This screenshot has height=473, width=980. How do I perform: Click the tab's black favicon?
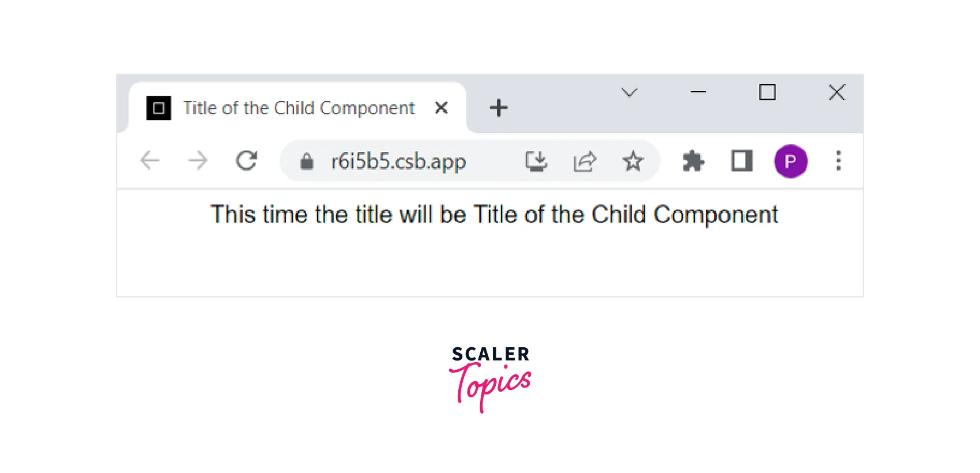(159, 108)
